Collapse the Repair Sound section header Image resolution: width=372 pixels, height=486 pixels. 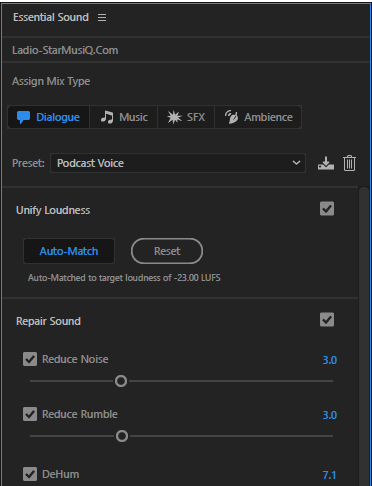click(x=48, y=321)
